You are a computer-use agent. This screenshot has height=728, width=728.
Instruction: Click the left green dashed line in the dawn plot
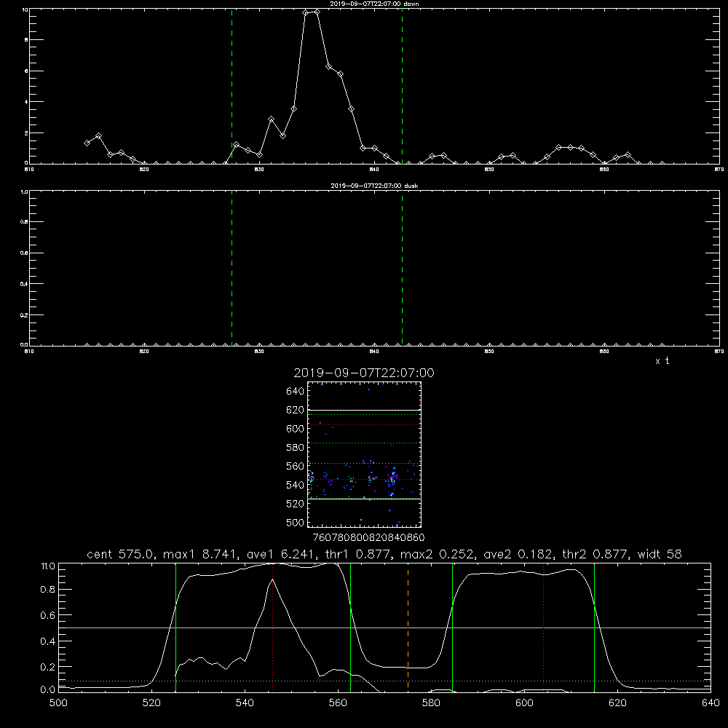232,86
